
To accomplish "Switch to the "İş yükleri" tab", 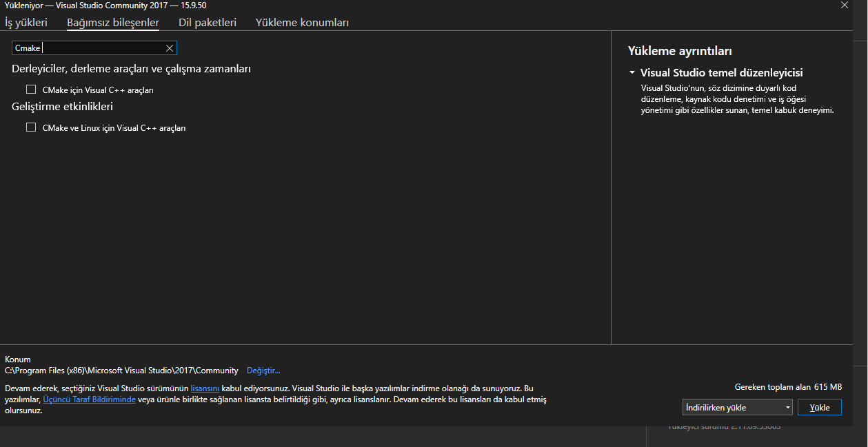I will pyautogui.click(x=26, y=23).
